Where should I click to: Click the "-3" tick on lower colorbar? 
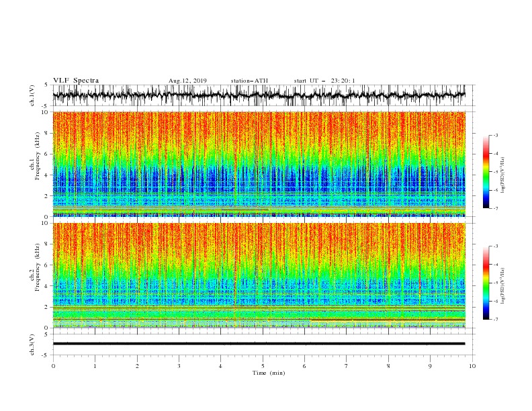coord(495,246)
